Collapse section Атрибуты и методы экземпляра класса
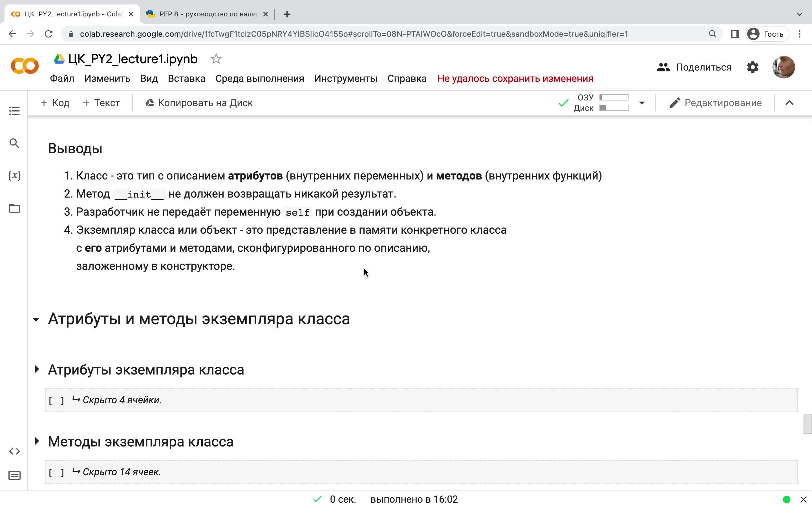 click(x=36, y=319)
